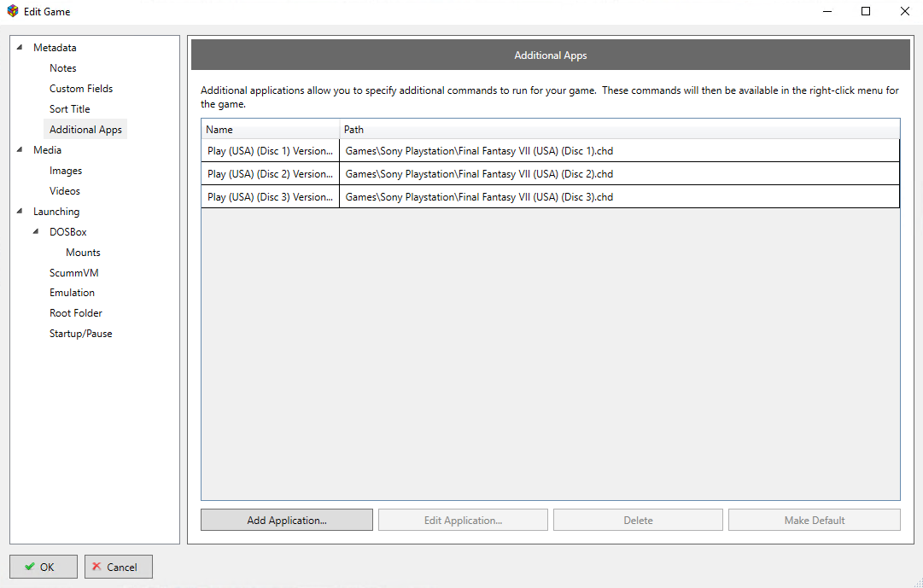The width and height of the screenshot is (923, 588).
Task: Collapse the DOSBox tree node
Action: point(36,231)
